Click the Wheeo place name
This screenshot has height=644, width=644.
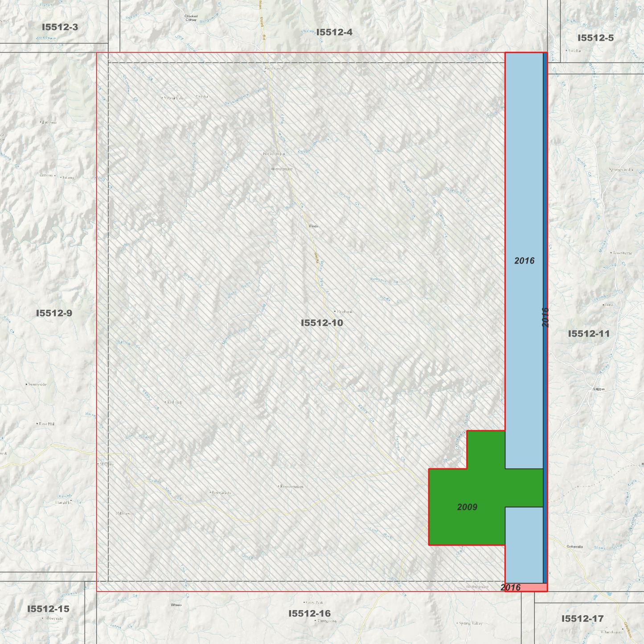click(x=176, y=605)
